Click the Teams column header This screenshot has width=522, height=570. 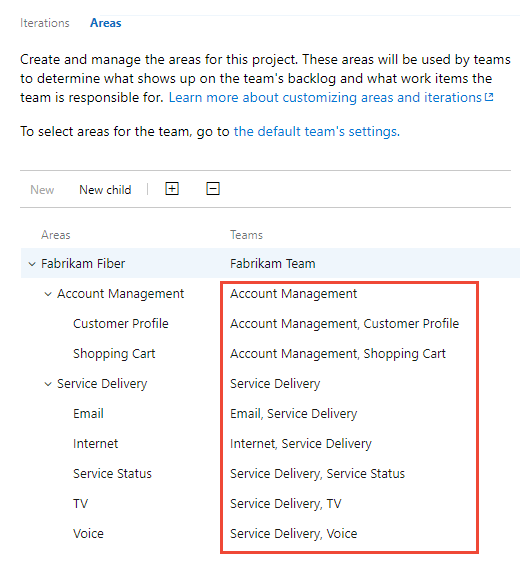coord(246,235)
